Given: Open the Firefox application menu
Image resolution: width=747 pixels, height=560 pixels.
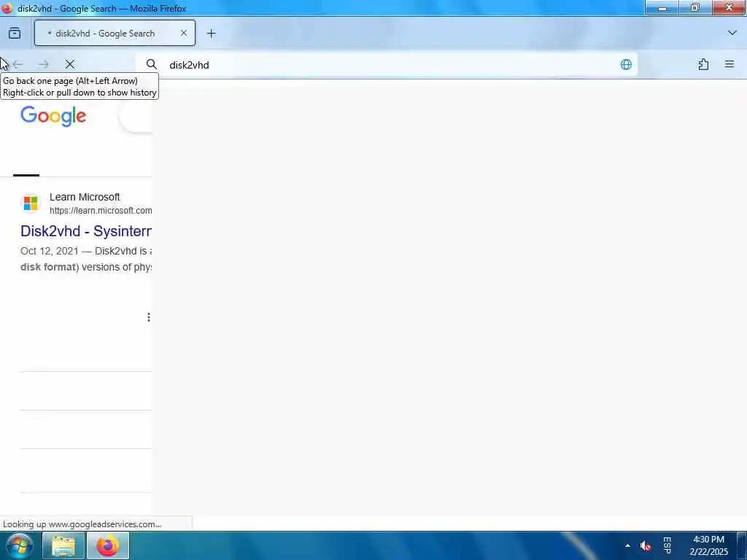Looking at the screenshot, I should [x=729, y=64].
